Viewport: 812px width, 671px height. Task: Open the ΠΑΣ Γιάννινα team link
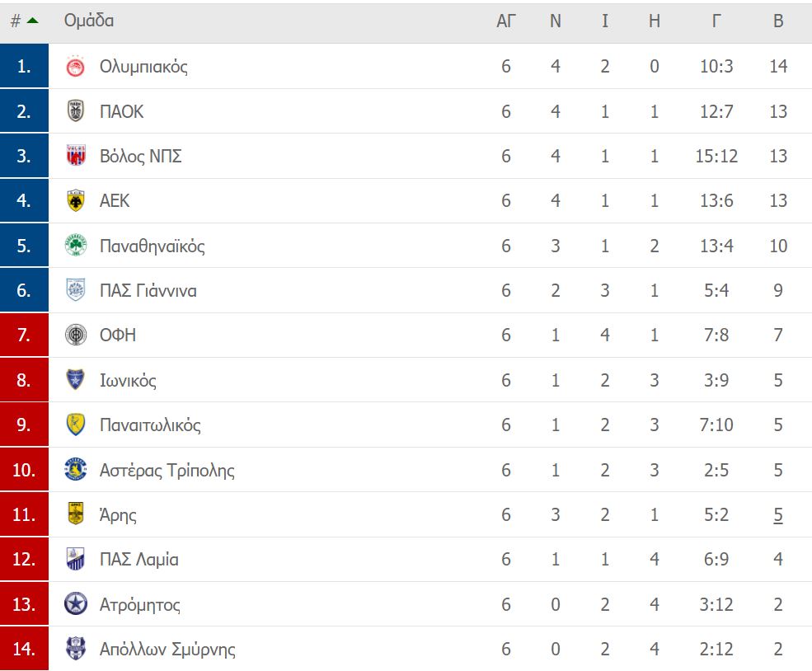(148, 291)
